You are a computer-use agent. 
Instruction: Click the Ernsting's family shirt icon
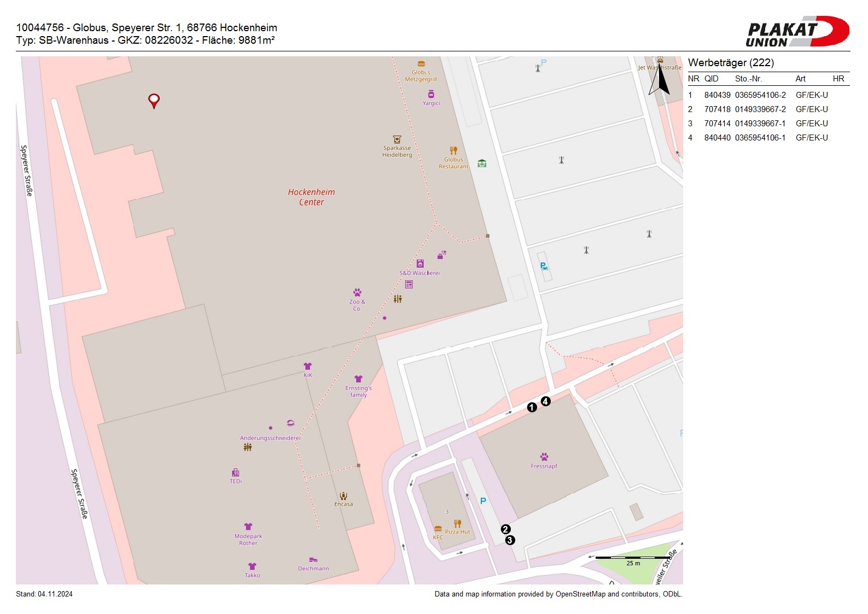click(358, 379)
